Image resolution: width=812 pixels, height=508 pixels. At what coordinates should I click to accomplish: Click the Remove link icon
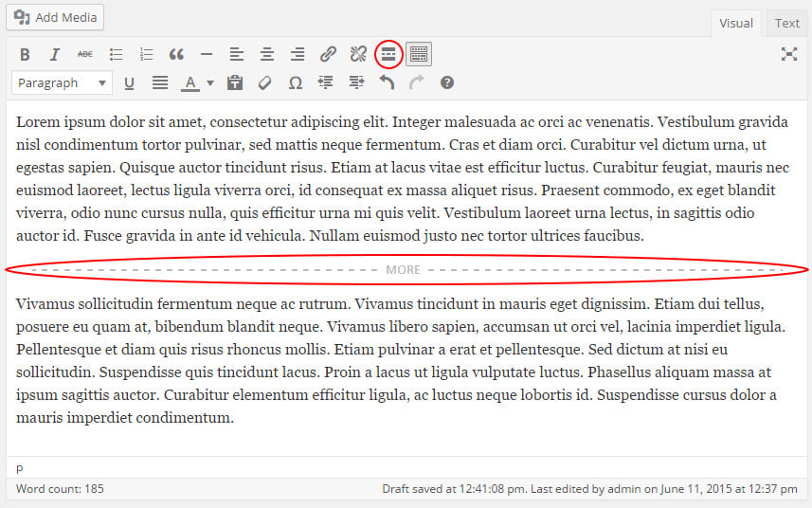click(x=358, y=54)
